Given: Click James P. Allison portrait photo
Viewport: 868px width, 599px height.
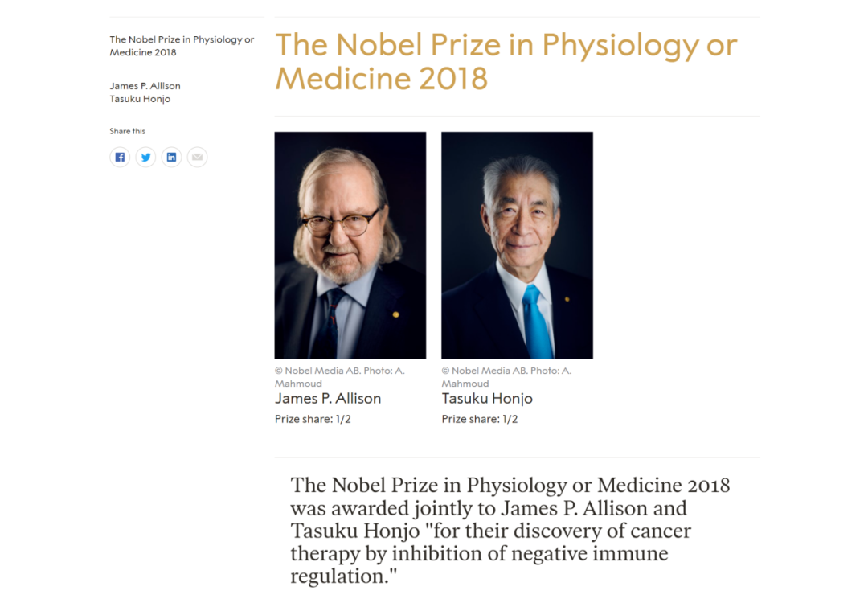Looking at the screenshot, I should pos(350,245).
